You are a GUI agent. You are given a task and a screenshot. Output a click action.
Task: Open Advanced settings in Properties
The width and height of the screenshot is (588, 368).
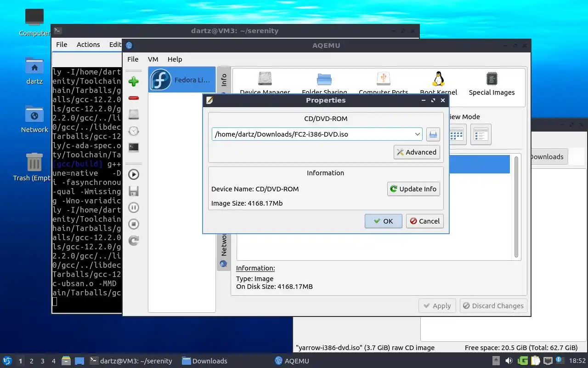pyautogui.click(x=417, y=152)
